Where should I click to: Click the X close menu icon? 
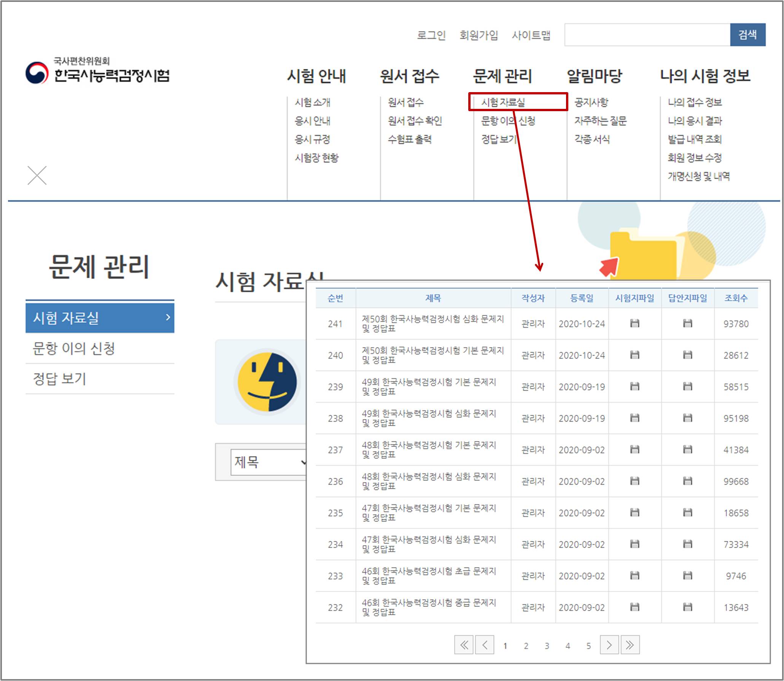(x=37, y=175)
